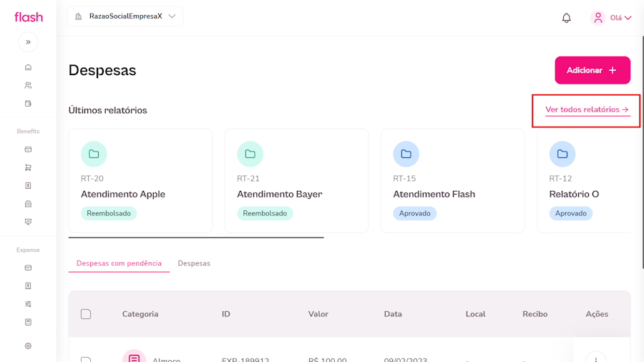The width and height of the screenshot is (644, 362).
Task: Open actions menu for Almoço expense row
Action: click(x=595, y=358)
